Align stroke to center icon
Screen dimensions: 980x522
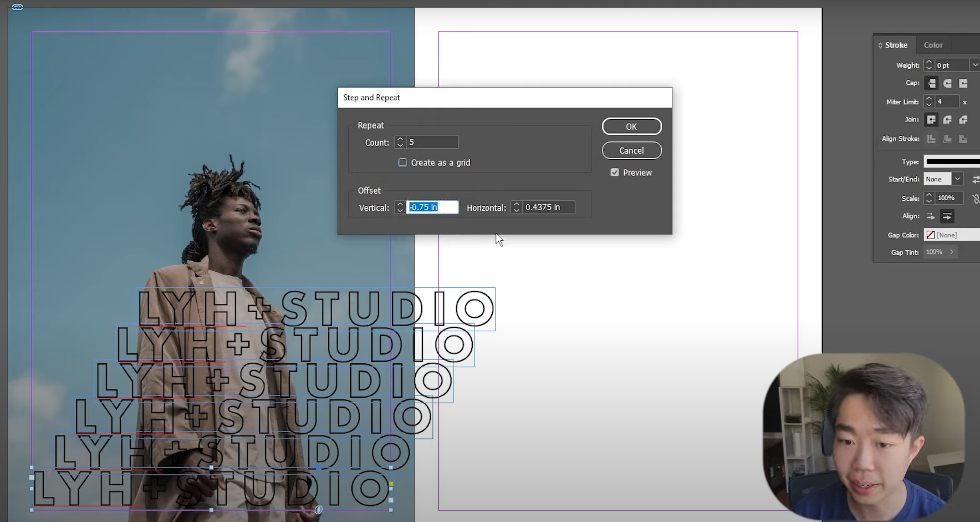pyautogui.click(x=932, y=139)
